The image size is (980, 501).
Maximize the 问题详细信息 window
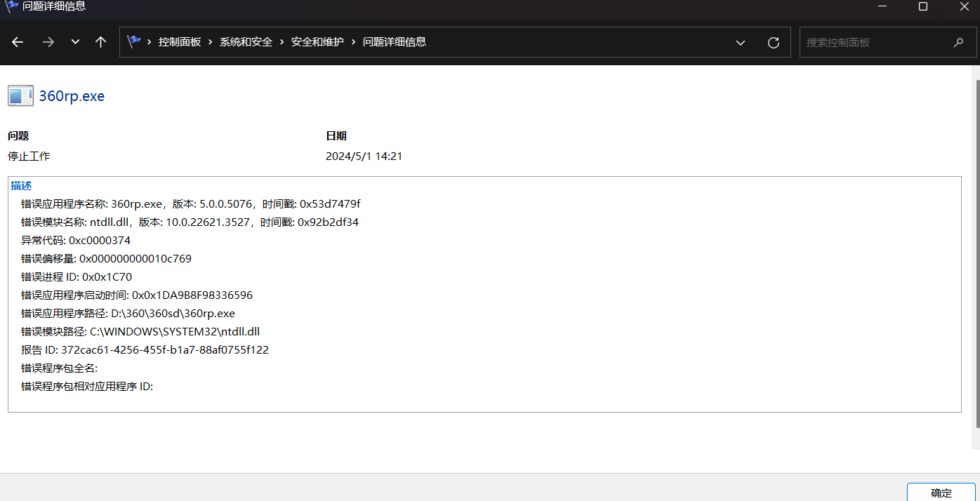[923, 7]
